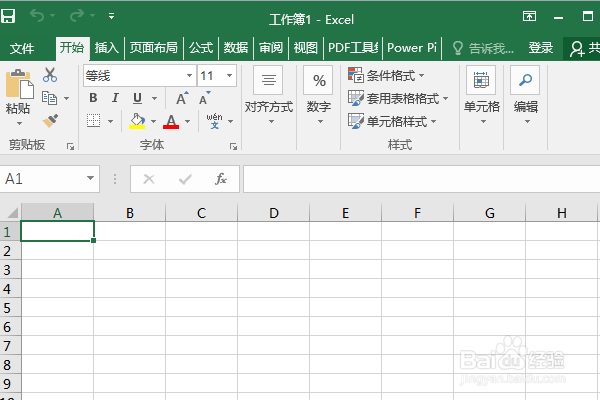The width and height of the screenshot is (600, 400).
Task: Open 单元格 cells group
Action: 481,95
